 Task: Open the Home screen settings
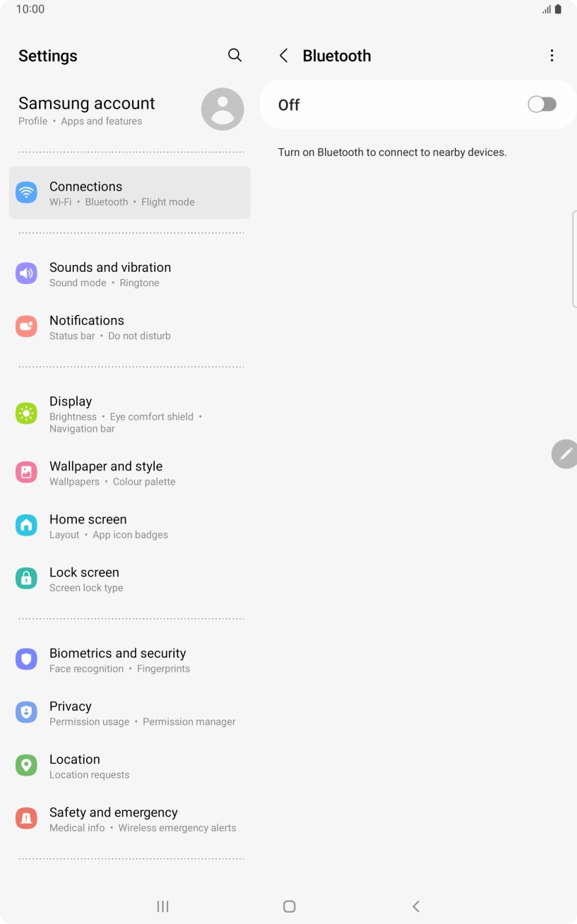(130, 526)
